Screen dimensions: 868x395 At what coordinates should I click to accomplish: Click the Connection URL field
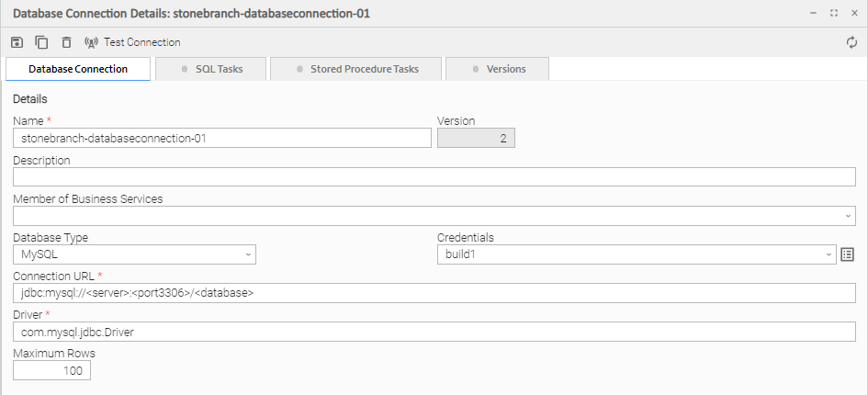pyautogui.click(x=434, y=293)
